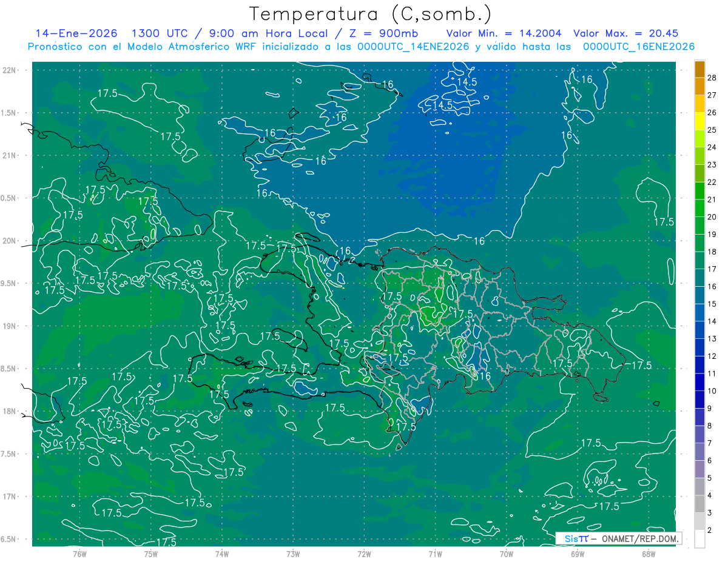Screen dimensions: 728x562
Task: Click the "75W" longitude label
Action: [151, 554]
